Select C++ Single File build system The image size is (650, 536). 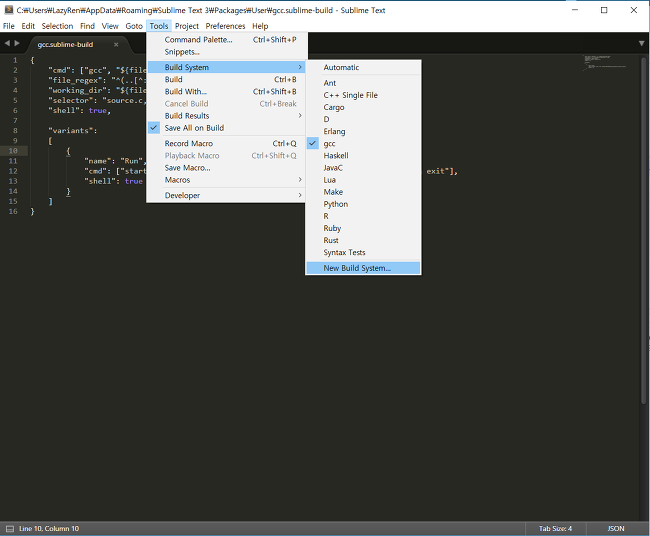point(363,95)
